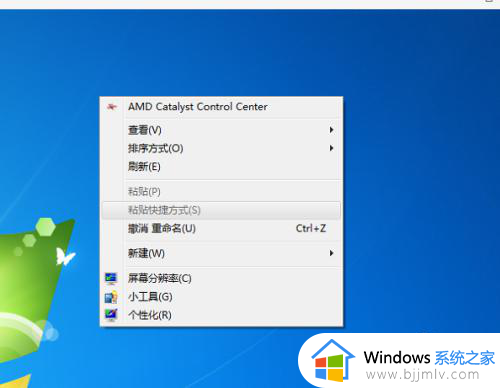The width and height of the screenshot is (500, 388).
Task: Select 刷新(E) to refresh desktop
Action: coord(221,167)
